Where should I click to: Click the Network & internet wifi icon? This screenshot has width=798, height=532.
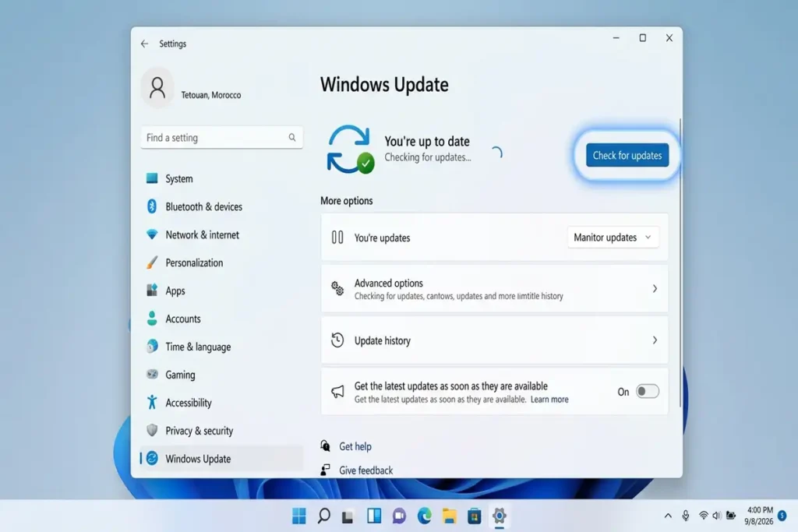[x=152, y=234]
